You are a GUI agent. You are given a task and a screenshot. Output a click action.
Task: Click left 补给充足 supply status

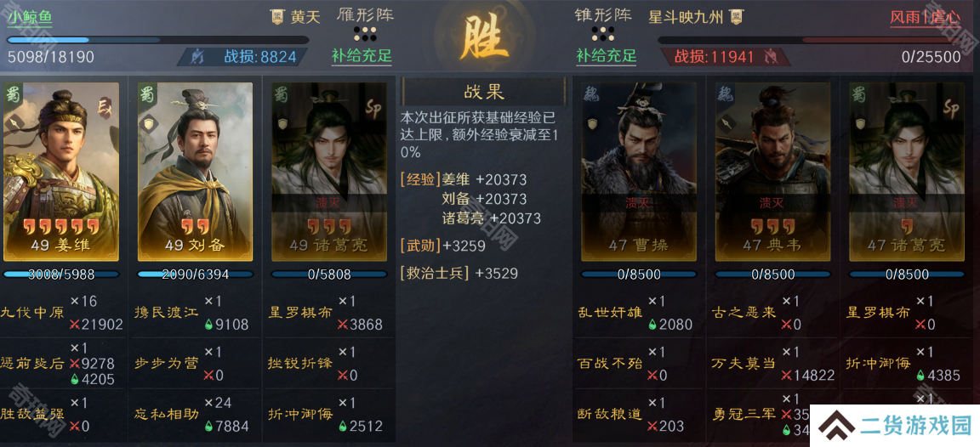pyautogui.click(x=362, y=56)
